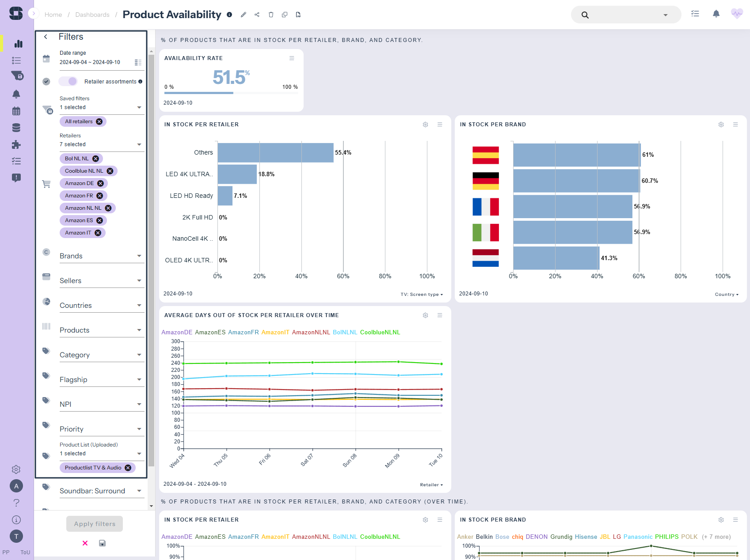This screenshot has width=750, height=560.
Task: Click the trash delete dashboard icon
Action: click(271, 15)
